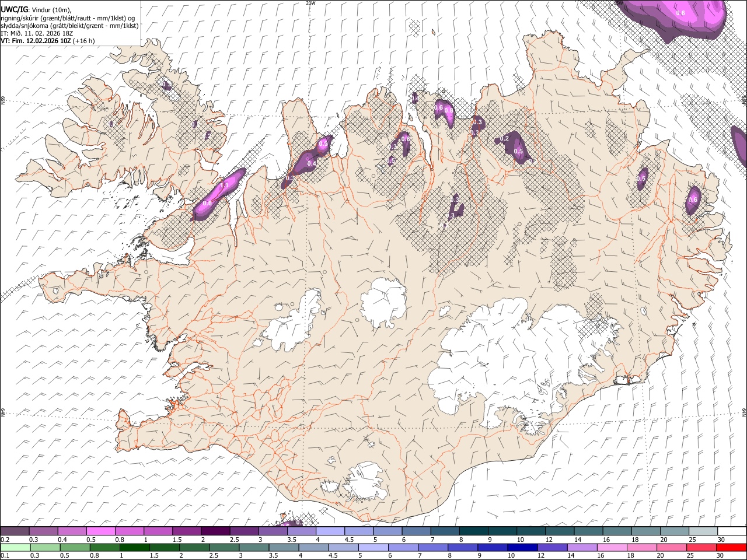Screen dimensions: 747x560
Task: Click the '64N' latitude label at the right border
Action: click(x=744, y=412)
